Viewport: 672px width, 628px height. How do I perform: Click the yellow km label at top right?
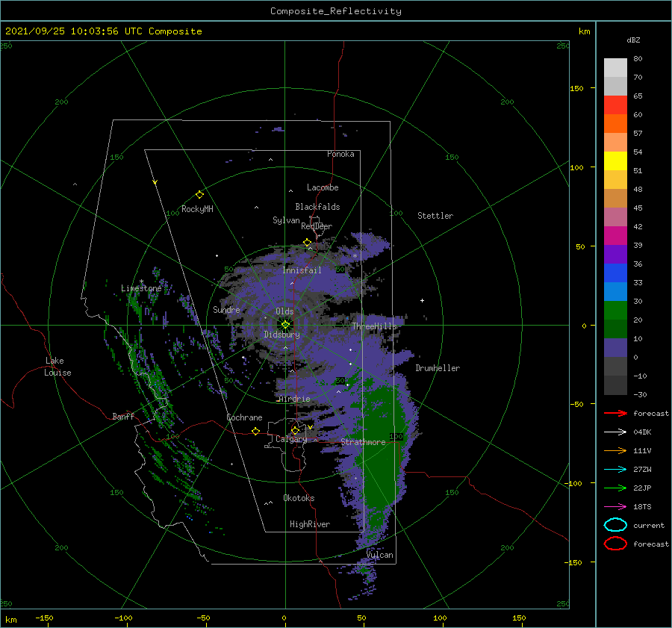point(584,31)
